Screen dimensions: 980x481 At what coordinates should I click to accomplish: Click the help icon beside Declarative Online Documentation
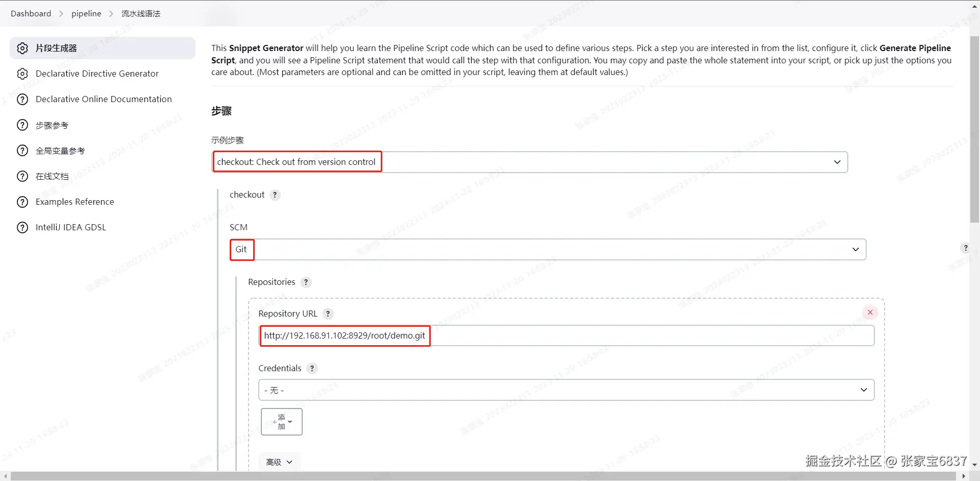22,99
